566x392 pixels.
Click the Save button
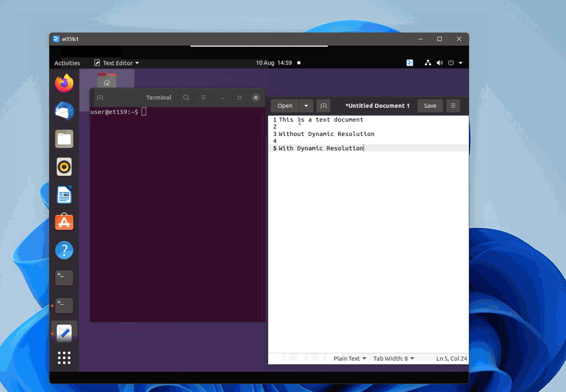tap(430, 106)
